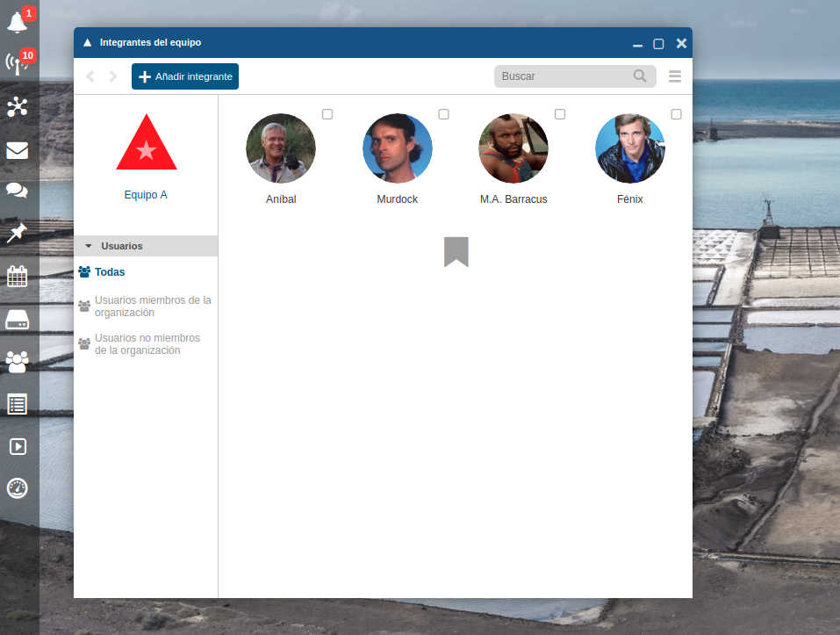
Task: Maximize the Integrantes del equipo window
Action: 658,44
